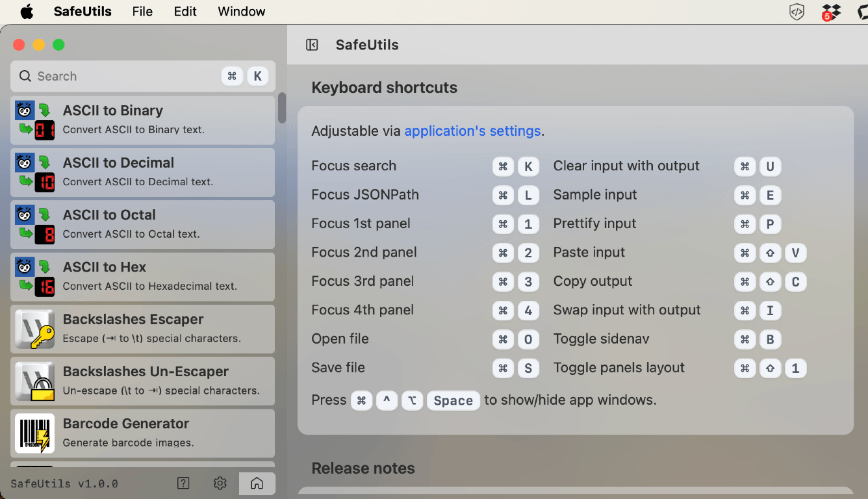Open the shield code icon in menu bar
Viewport: 868px width, 499px height.
797,12
